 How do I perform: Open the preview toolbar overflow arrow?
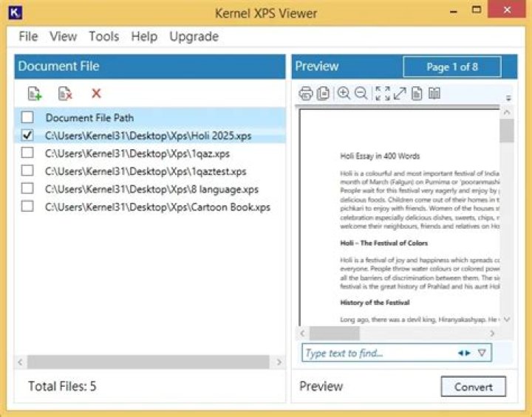click(508, 98)
